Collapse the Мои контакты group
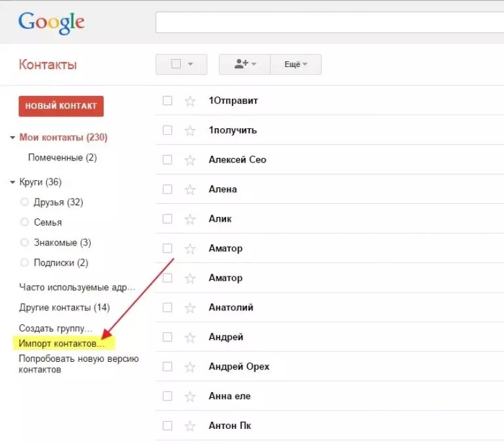Image resolution: width=504 pixels, height=444 pixels. [x=12, y=137]
